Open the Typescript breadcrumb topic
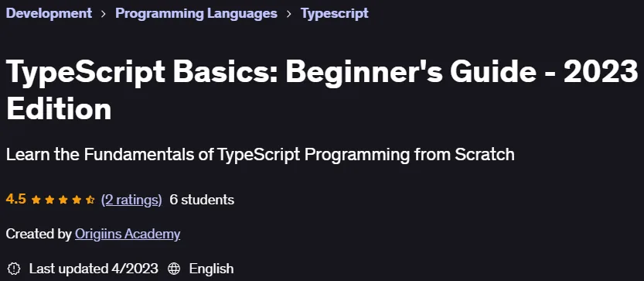 [334, 13]
